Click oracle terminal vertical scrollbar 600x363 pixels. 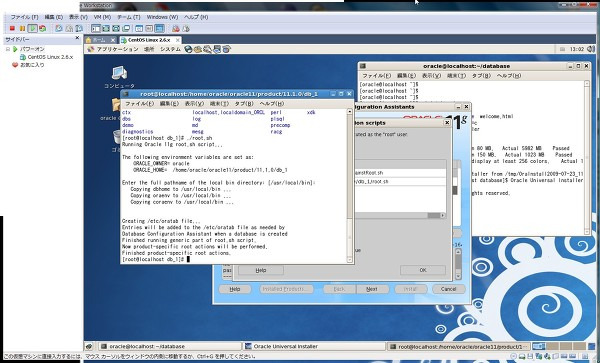tap(587, 158)
